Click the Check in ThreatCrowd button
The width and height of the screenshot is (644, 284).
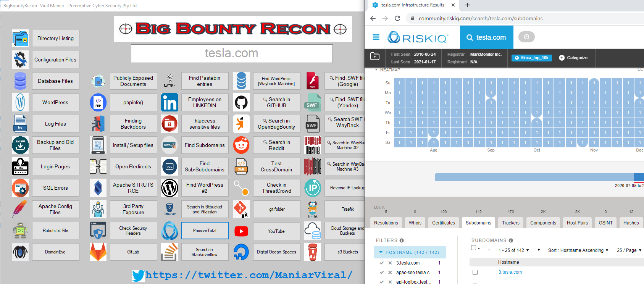[x=276, y=188]
